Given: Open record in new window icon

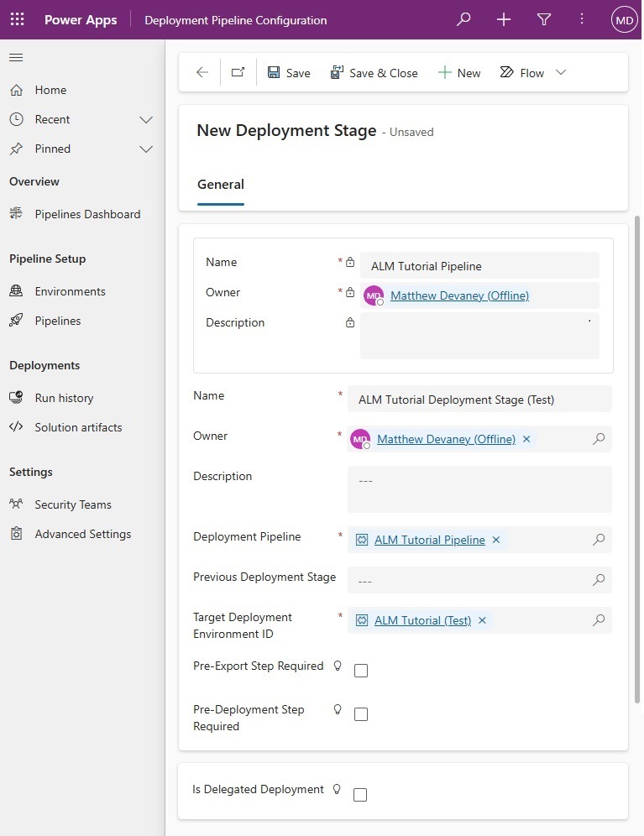Looking at the screenshot, I should [238, 72].
